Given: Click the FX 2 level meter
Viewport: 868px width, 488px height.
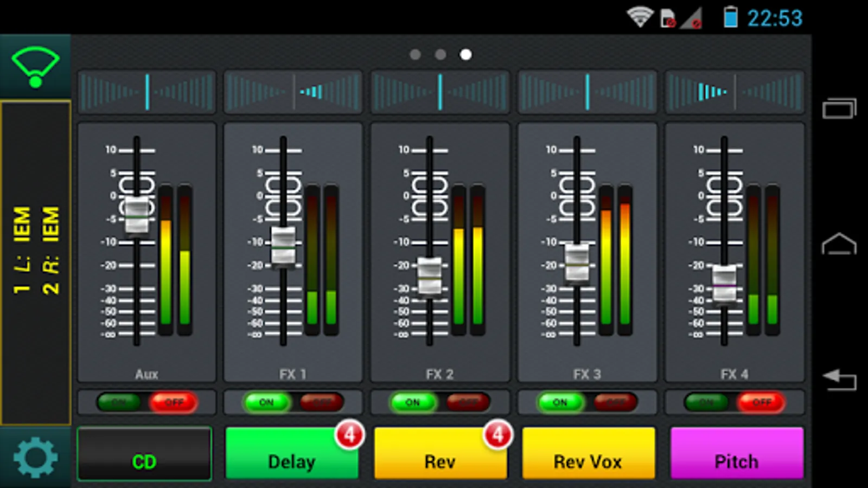Looking at the screenshot, I should click(468, 259).
